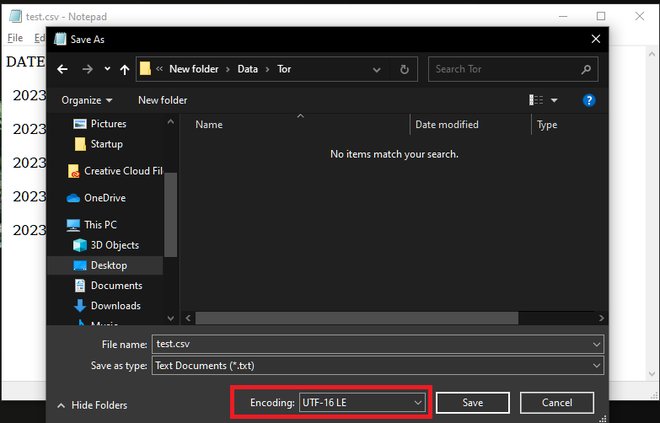The width and height of the screenshot is (660, 423).
Task: Refresh the Tor folder view
Action: click(x=404, y=69)
